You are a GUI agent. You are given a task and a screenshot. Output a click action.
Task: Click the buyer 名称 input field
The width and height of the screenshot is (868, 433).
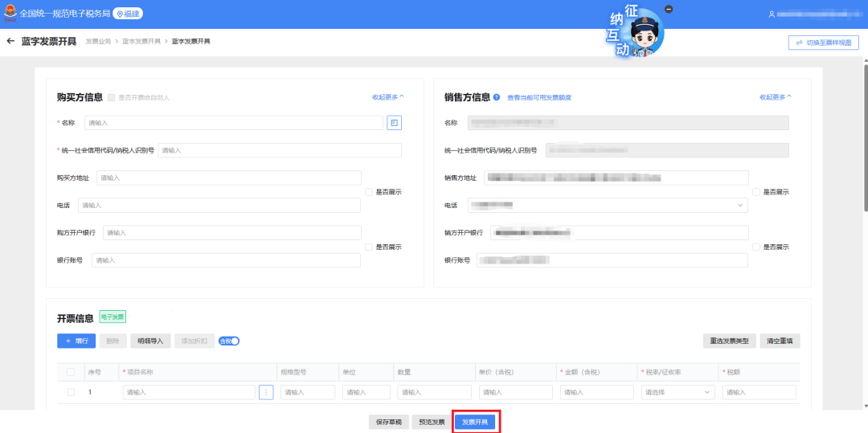click(x=233, y=123)
